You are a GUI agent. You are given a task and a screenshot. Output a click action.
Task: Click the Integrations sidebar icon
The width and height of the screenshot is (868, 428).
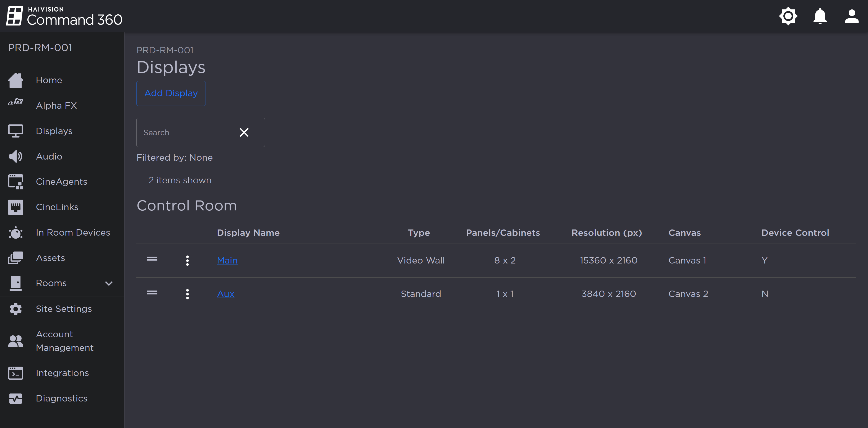click(15, 373)
